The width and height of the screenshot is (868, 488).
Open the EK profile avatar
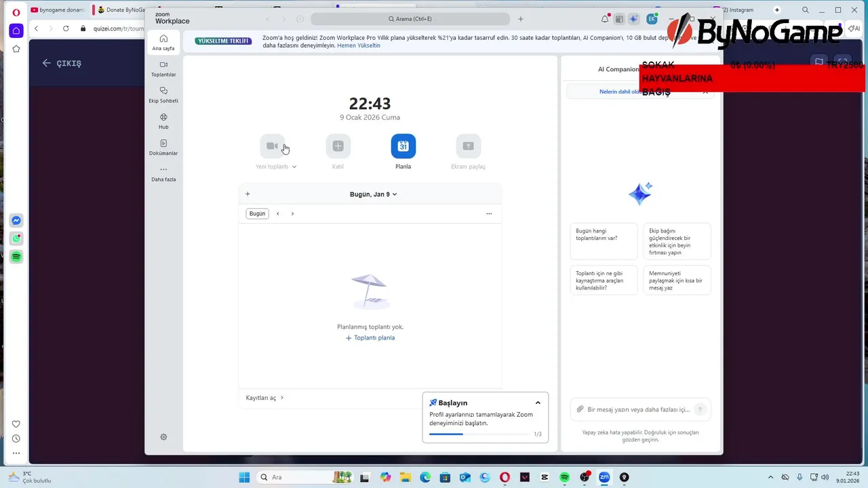pos(652,19)
